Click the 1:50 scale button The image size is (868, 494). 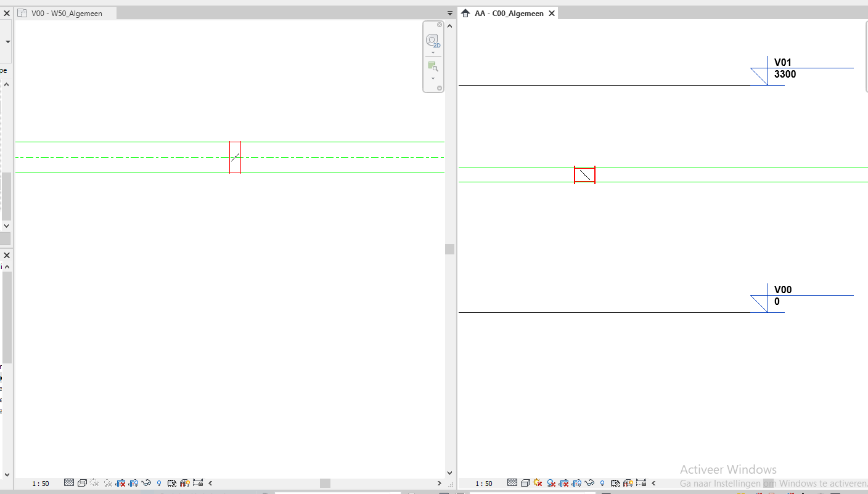tap(39, 483)
